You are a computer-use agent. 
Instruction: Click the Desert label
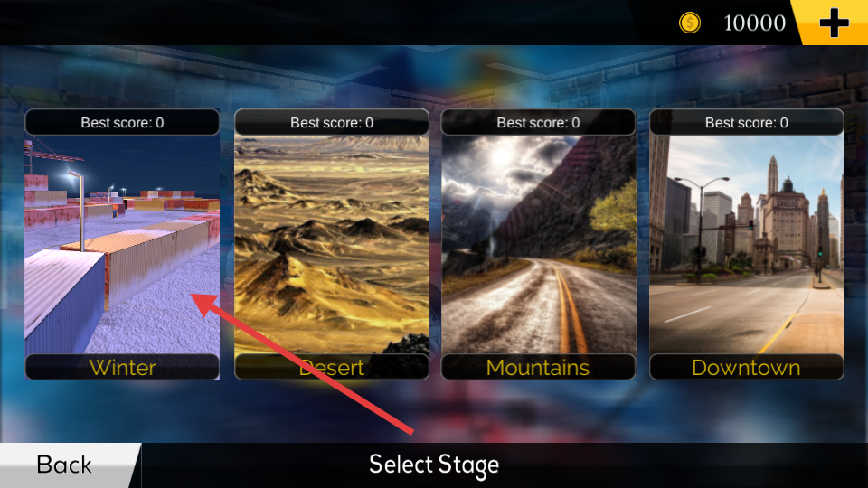[332, 368]
